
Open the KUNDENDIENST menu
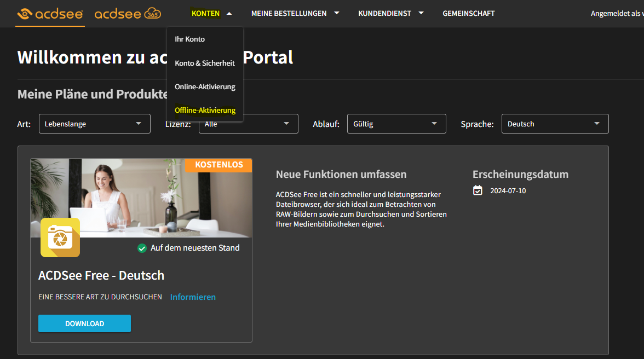click(384, 14)
